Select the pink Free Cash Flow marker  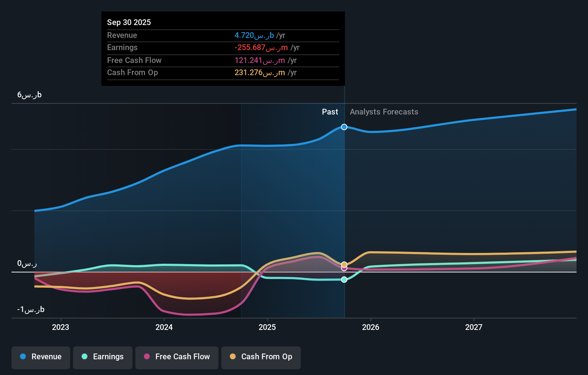344,268
